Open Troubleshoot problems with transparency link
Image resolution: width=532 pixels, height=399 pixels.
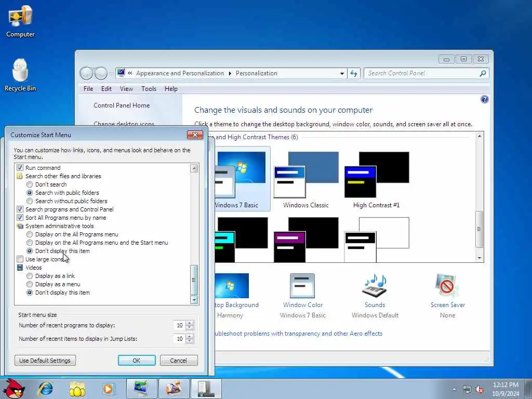(298, 334)
